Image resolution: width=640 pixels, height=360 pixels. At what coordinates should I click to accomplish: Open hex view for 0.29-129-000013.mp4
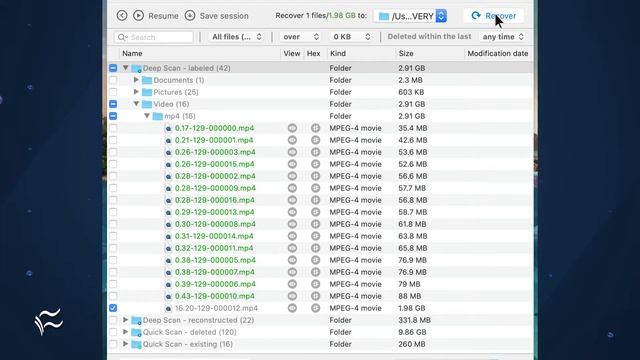click(x=316, y=212)
